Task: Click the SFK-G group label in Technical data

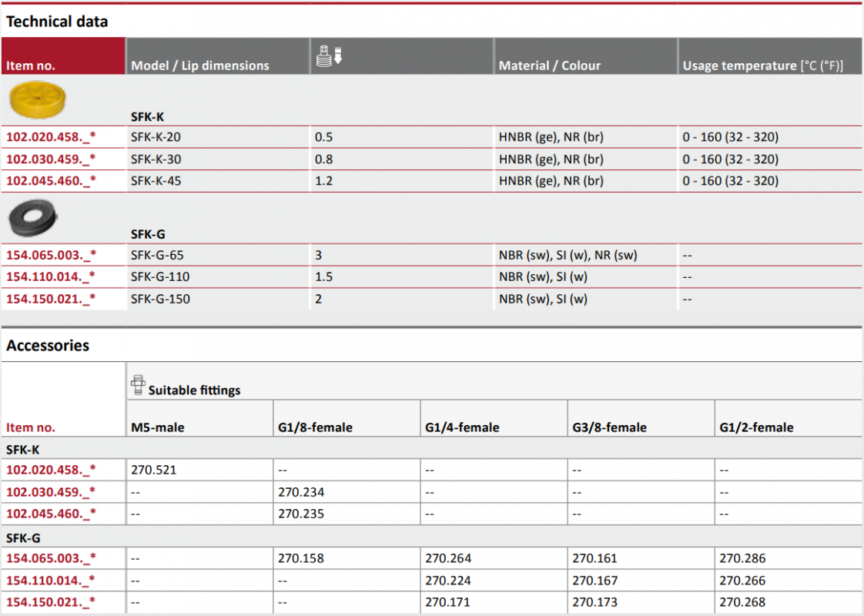Action: tap(148, 234)
